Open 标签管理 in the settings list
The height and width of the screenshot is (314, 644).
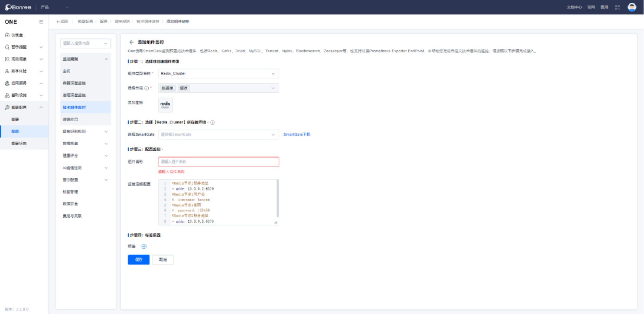pyautogui.click(x=71, y=192)
